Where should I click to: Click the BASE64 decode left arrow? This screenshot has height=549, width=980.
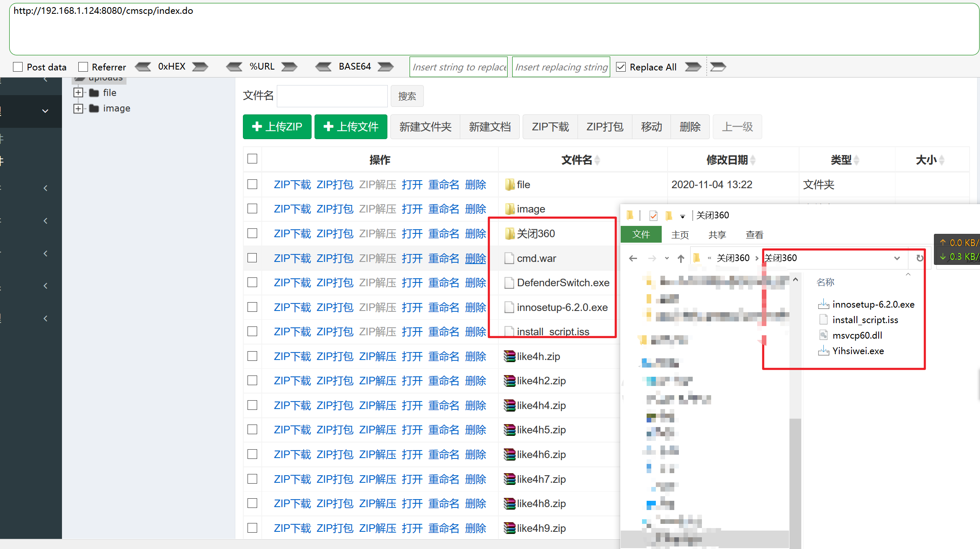tap(323, 67)
